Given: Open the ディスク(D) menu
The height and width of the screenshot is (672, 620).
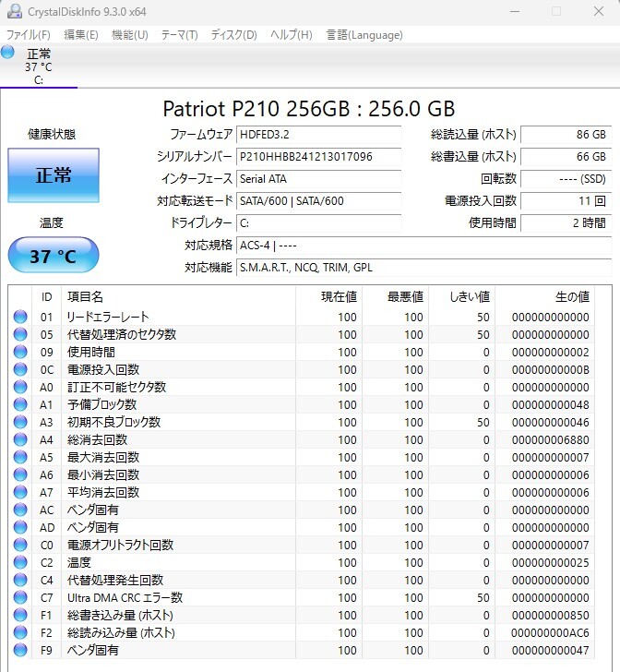Looking at the screenshot, I should (x=233, y=35).
